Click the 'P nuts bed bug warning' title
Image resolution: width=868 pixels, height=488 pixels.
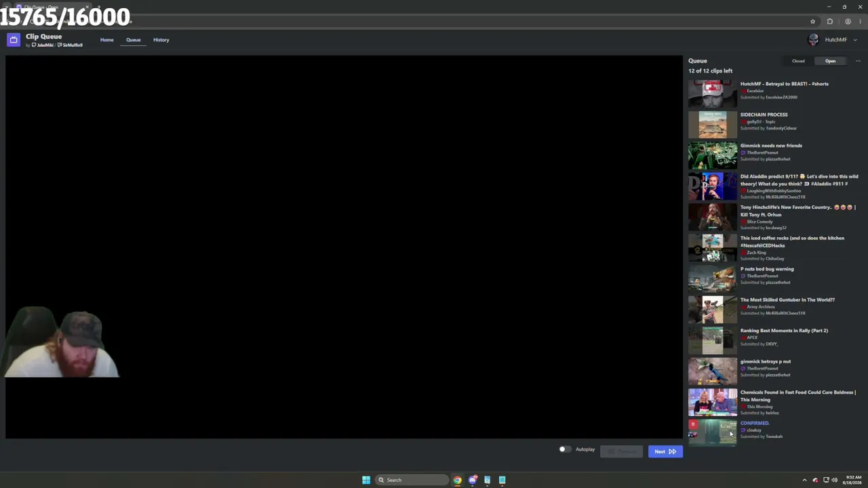pos(767,269)
